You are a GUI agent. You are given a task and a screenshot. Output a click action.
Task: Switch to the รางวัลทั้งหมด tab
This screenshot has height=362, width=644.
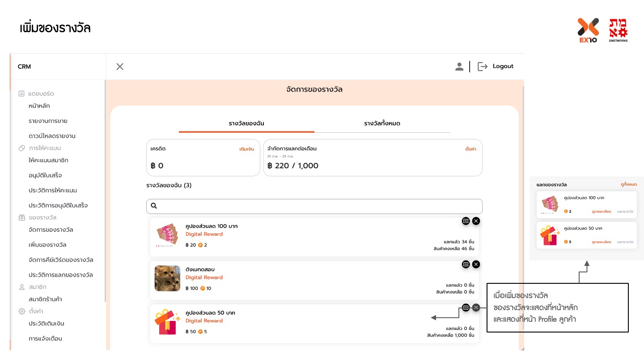point(382,123)
